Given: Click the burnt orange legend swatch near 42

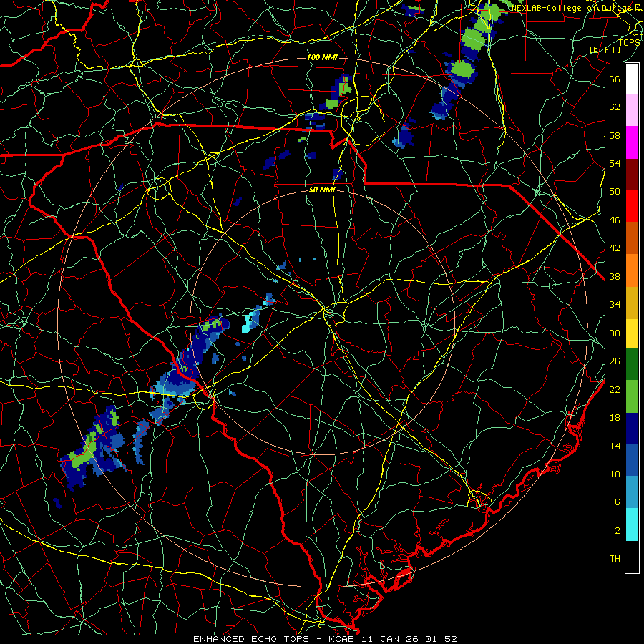Looking at the screenshot, I should point(632,238).
